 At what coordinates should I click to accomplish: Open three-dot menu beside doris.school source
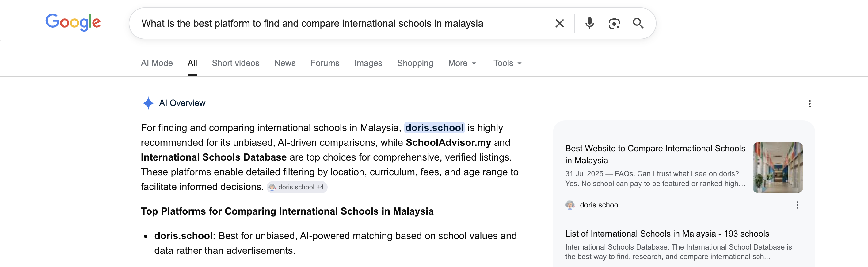pos(797,205)
